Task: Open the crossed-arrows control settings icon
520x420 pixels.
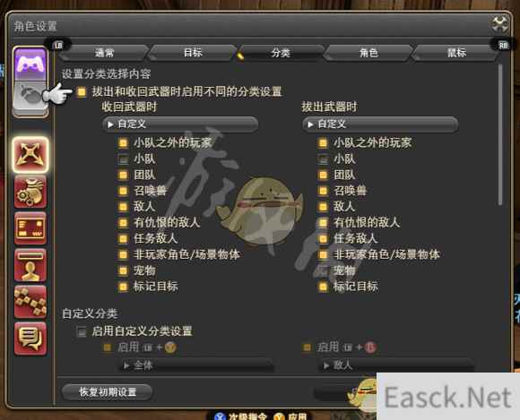Action: pyautogui.click(x=30, y=155)
